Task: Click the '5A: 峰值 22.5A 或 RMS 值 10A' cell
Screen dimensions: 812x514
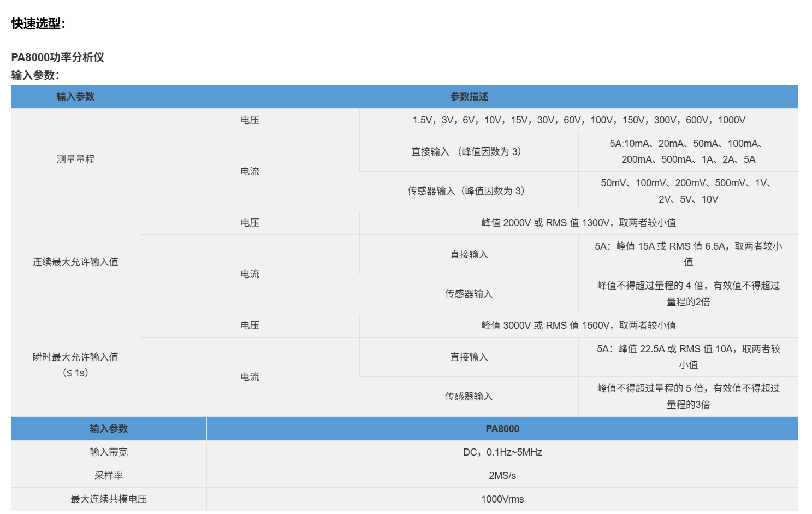Action: [x=689, y=357]
